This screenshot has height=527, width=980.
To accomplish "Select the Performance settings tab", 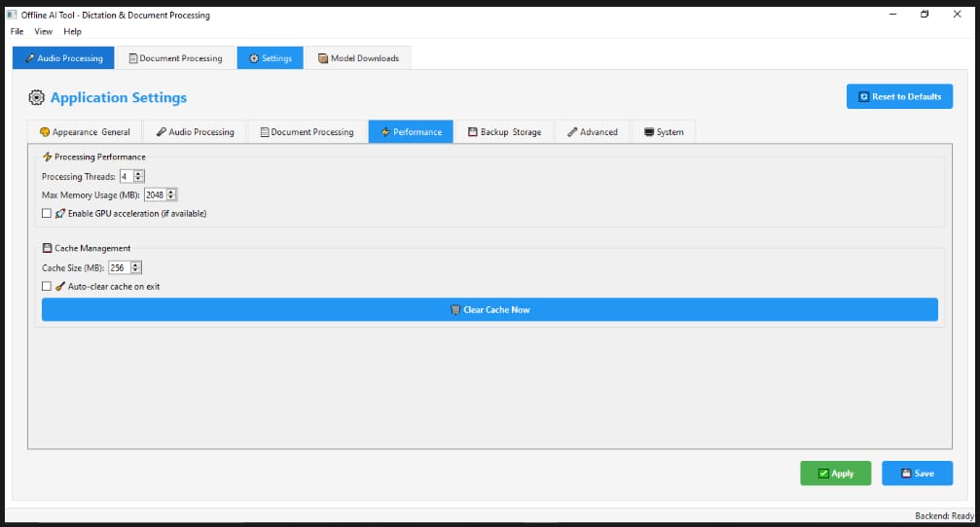I will pos(411,132).
